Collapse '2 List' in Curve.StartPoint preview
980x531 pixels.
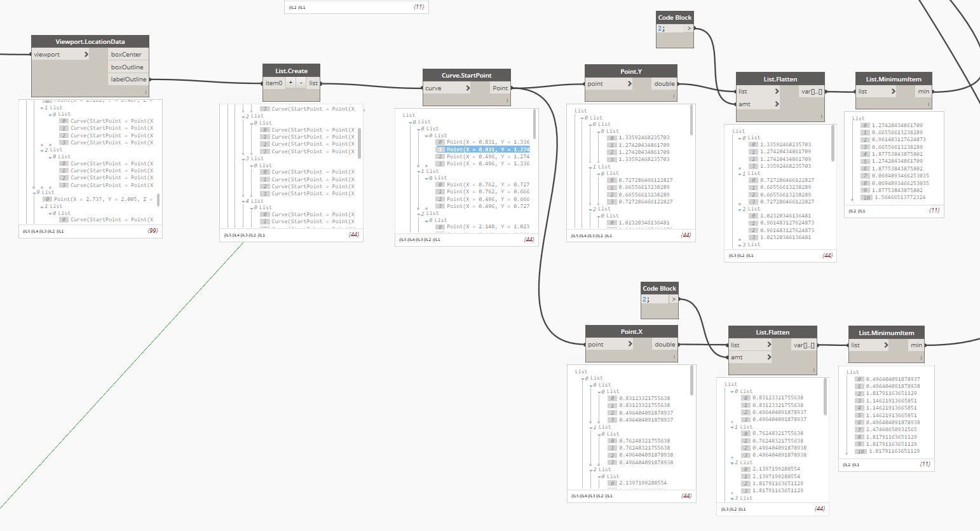420,214
